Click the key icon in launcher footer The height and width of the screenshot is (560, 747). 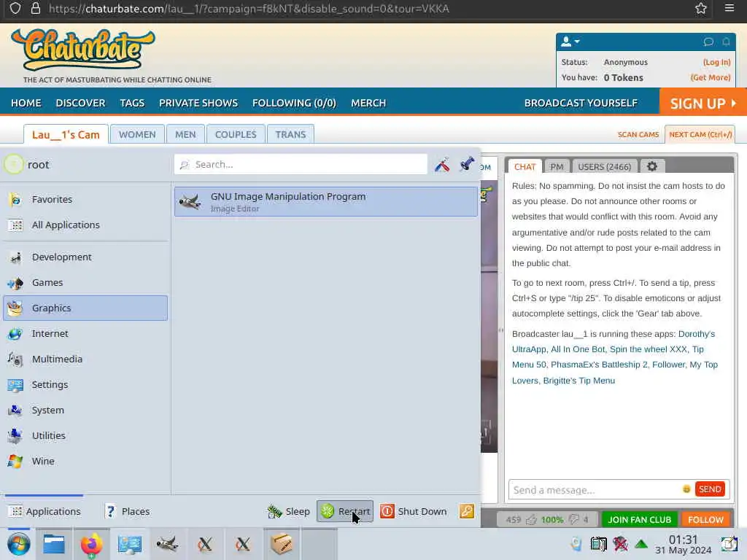pyautogui.click(x=466, y=511)
